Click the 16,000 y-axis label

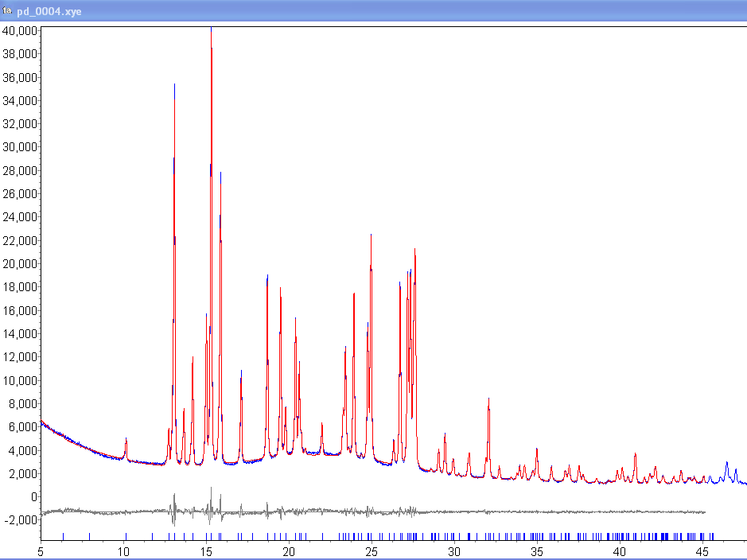(x=20, y=311)
